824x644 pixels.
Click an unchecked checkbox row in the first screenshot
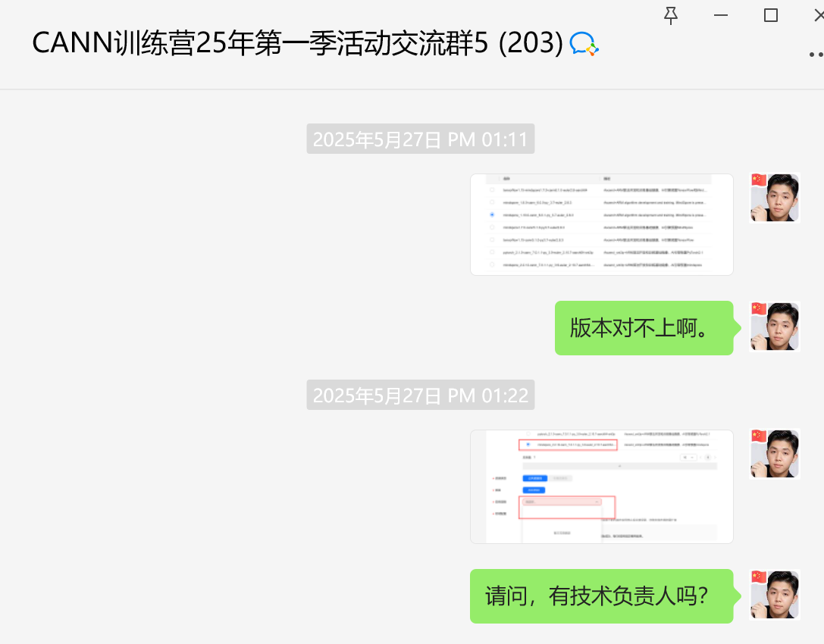point(492,189)
